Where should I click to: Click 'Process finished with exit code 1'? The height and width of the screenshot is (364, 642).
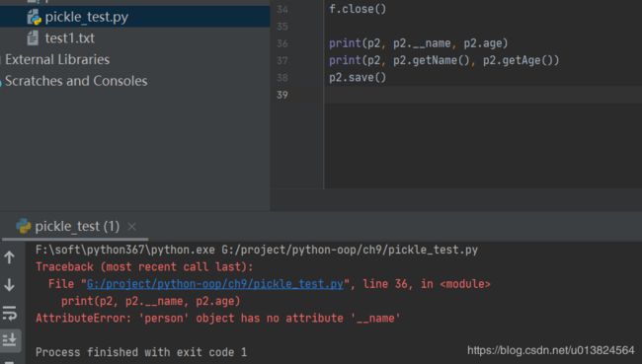click(141, 352)
